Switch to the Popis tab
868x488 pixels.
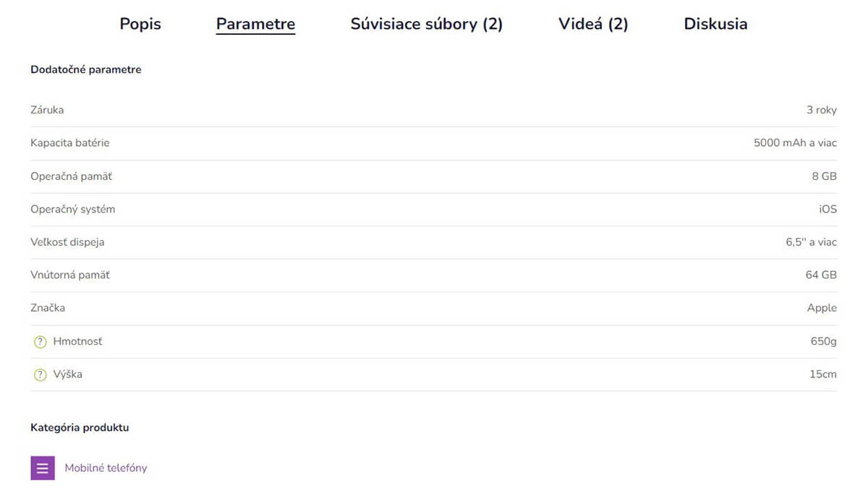pos(140,24)
